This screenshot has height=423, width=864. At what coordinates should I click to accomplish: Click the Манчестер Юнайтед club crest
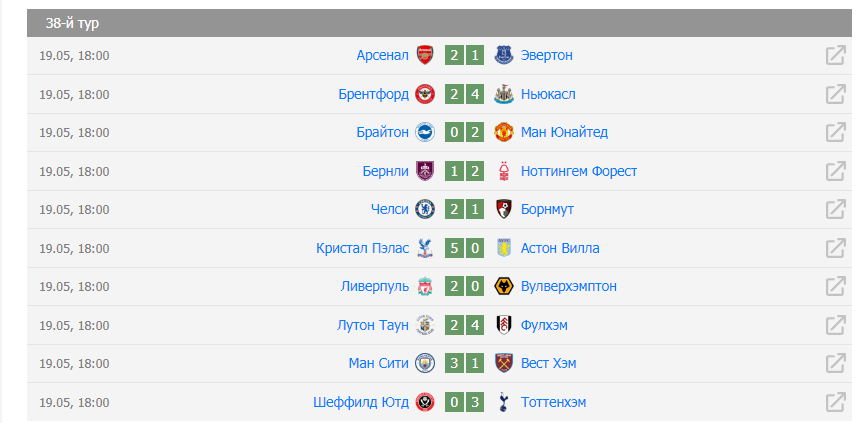coord(504,132)
